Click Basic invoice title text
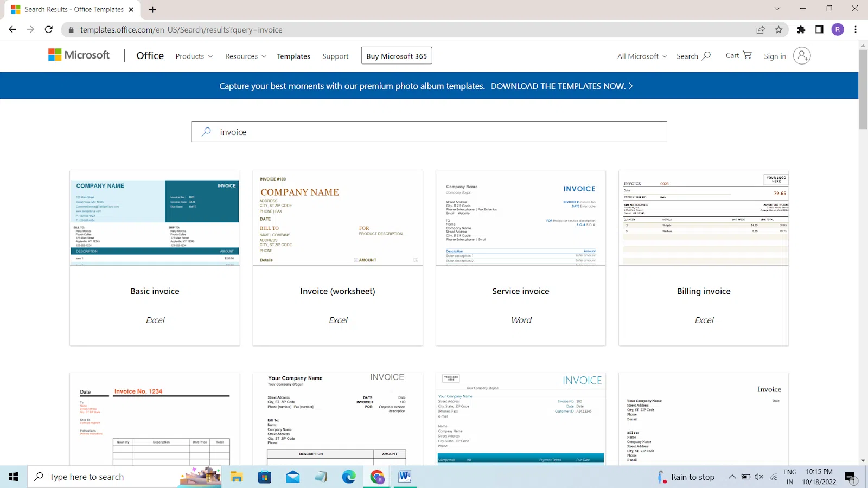This screenshot has width=868, height=488. point(155,291)
